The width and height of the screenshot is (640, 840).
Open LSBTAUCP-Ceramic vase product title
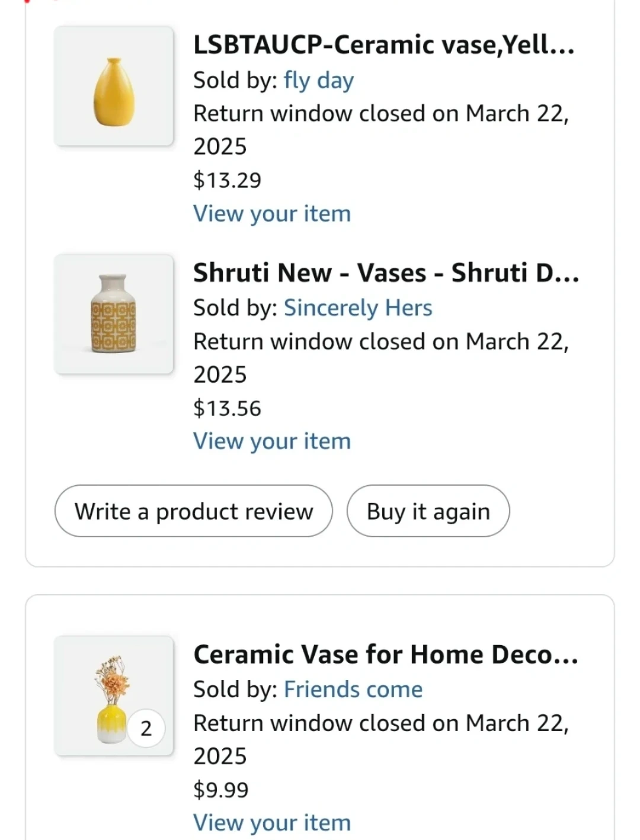pyautogui.click(x=384, y=45)
